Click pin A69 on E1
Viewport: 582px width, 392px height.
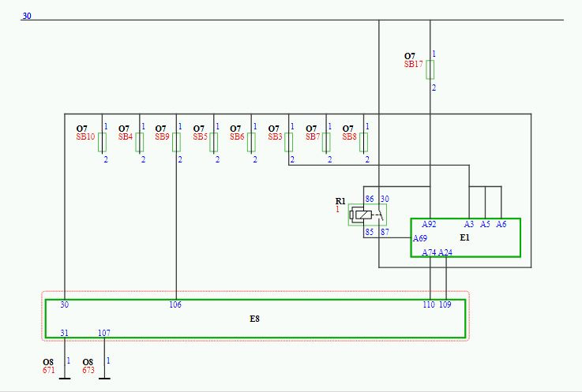tap(420, 238)
